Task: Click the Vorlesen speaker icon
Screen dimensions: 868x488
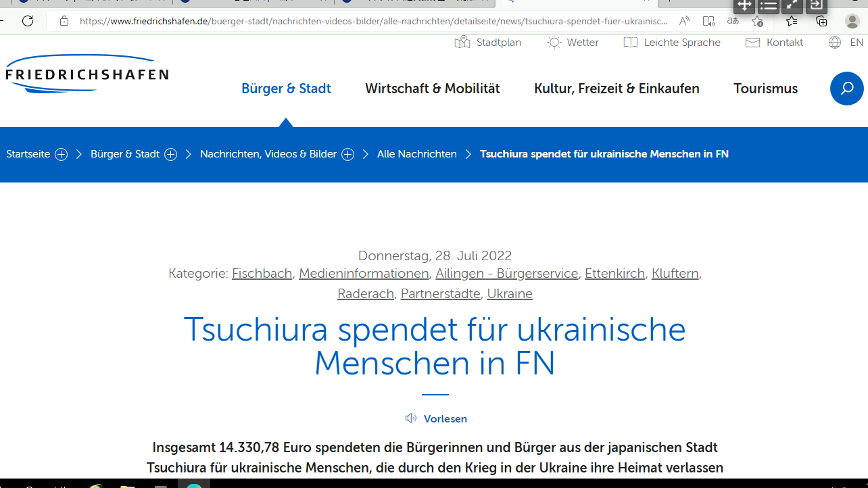Action: pyautogui.click(x=411, y=418)
